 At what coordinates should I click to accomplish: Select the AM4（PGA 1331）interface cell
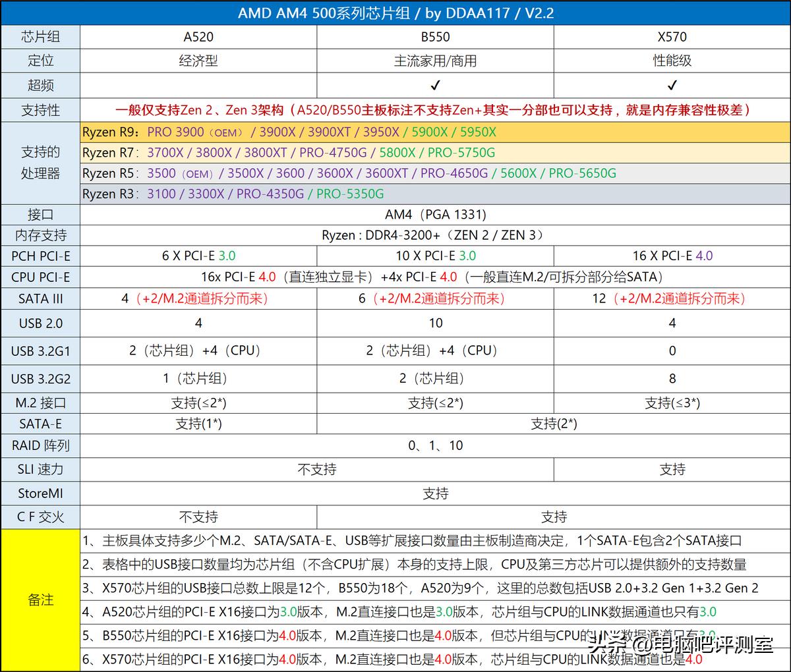(x=435, y=214)
